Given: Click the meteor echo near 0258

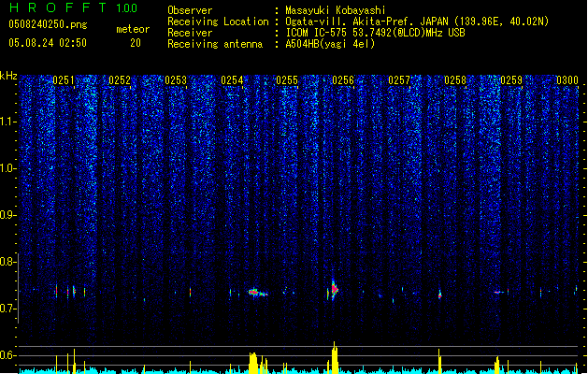Looking at the screenshot, I should 440,295.
